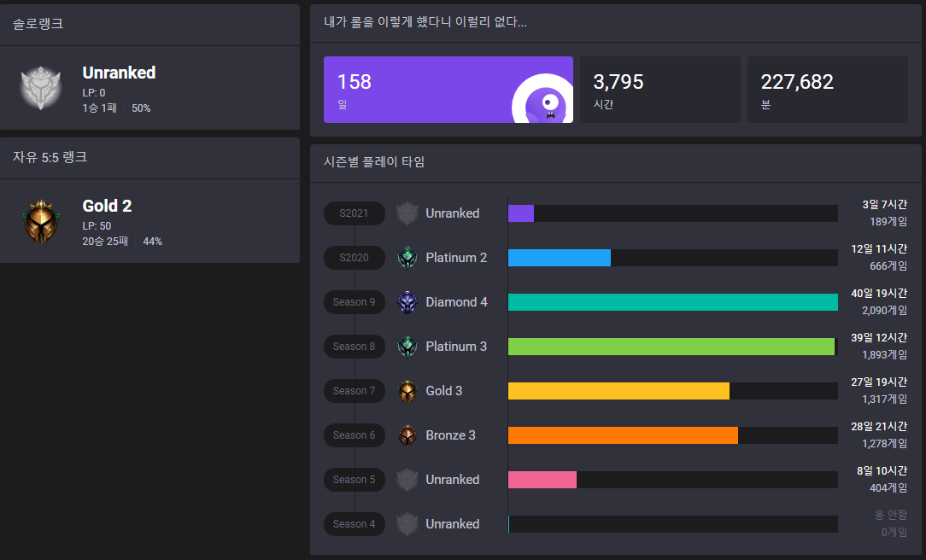Click the 44% win rate text
The width and height of the screenshot is (926, 560).
coord(152,242)
